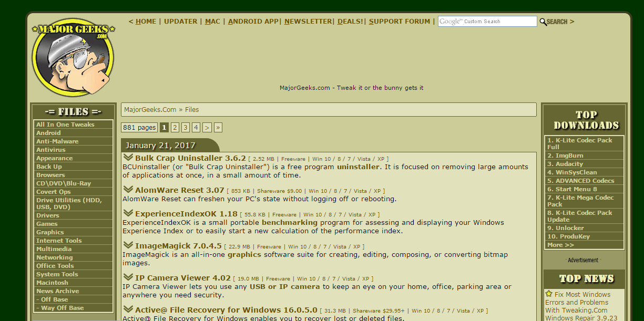The width and height of the screenshot is (644, 321).
Task: Open the NEWSLETTER link
Action: coord(308,22)
